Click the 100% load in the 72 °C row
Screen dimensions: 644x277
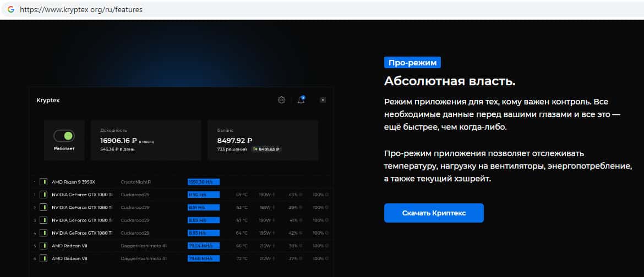(x=319, y=258)
